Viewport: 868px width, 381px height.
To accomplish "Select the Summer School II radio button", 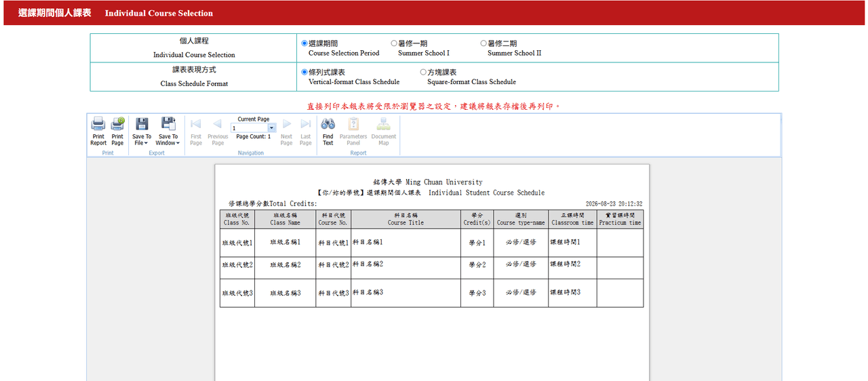I will [484, 43].
